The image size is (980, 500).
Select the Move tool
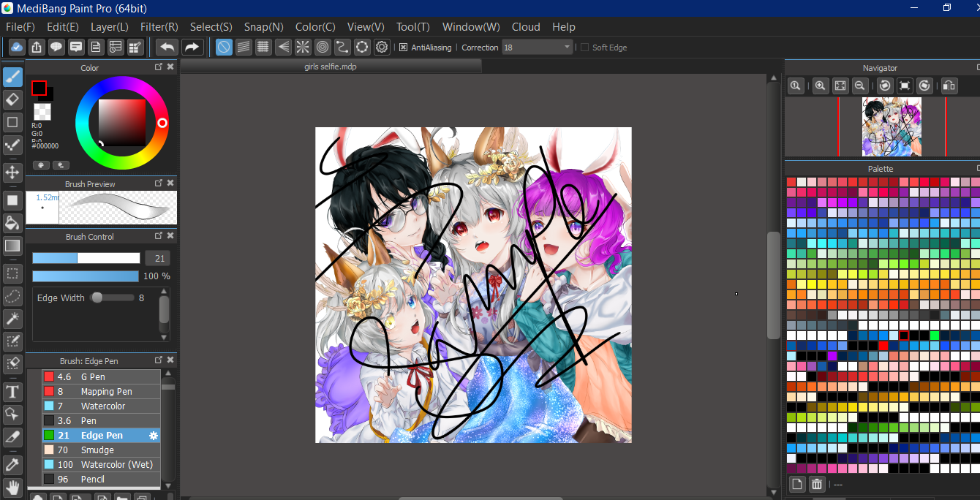[x=12, y=173]
